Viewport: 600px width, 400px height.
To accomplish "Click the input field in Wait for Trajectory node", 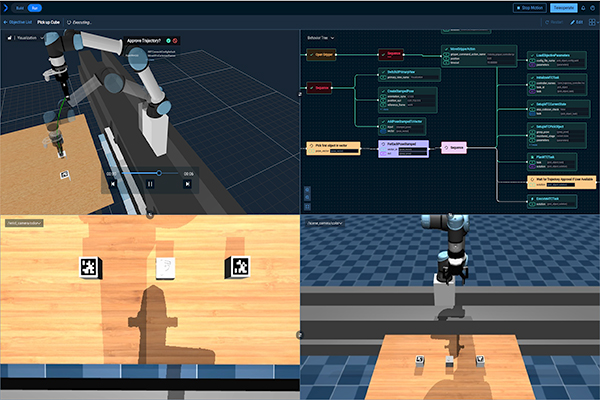I will (561, 185).
